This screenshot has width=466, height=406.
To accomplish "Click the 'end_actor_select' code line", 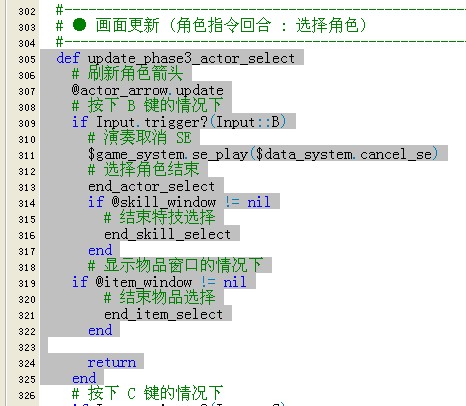I will pyautogui.click(x=151, y=186).
